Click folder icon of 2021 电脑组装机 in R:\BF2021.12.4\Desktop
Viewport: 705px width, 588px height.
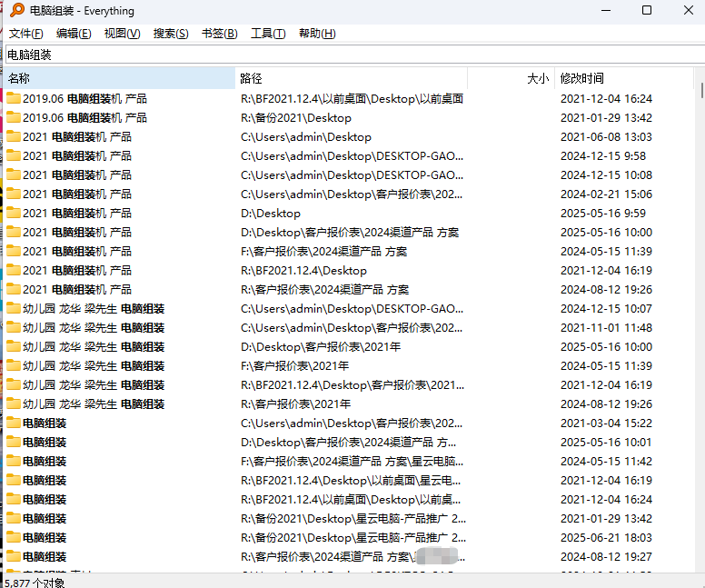coord(14,270)
